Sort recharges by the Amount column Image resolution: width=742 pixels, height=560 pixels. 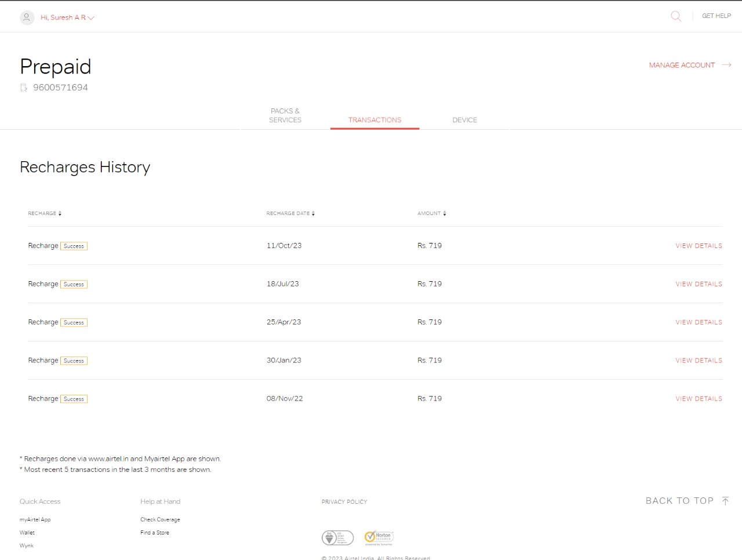432,213
